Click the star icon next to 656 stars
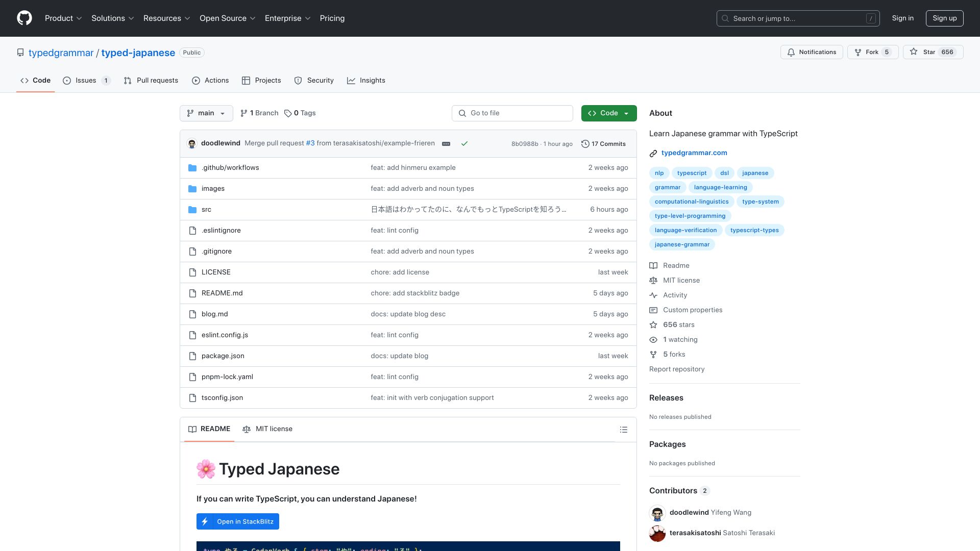Screen dimensions: 980x551 click(x=653, y=325)
